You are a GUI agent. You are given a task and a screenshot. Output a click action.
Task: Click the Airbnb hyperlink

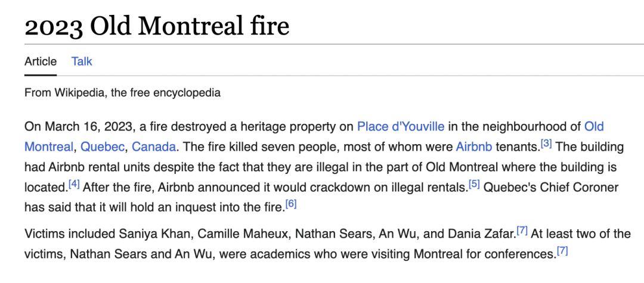point(474,147)
